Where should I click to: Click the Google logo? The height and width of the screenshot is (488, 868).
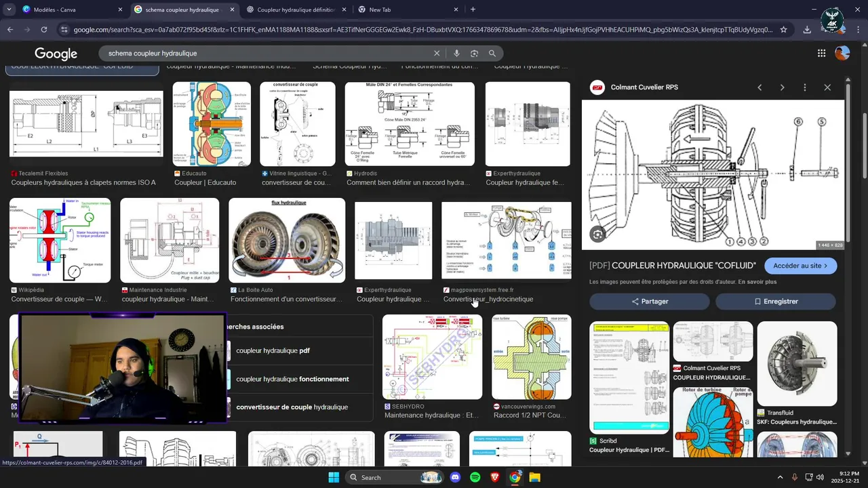click(x=56, y=54)
